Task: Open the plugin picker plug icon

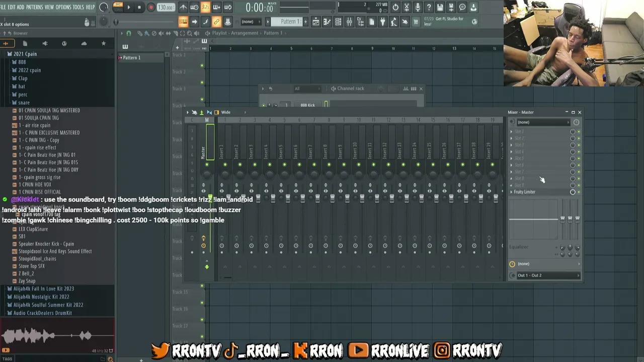Action: coord(382,22)
